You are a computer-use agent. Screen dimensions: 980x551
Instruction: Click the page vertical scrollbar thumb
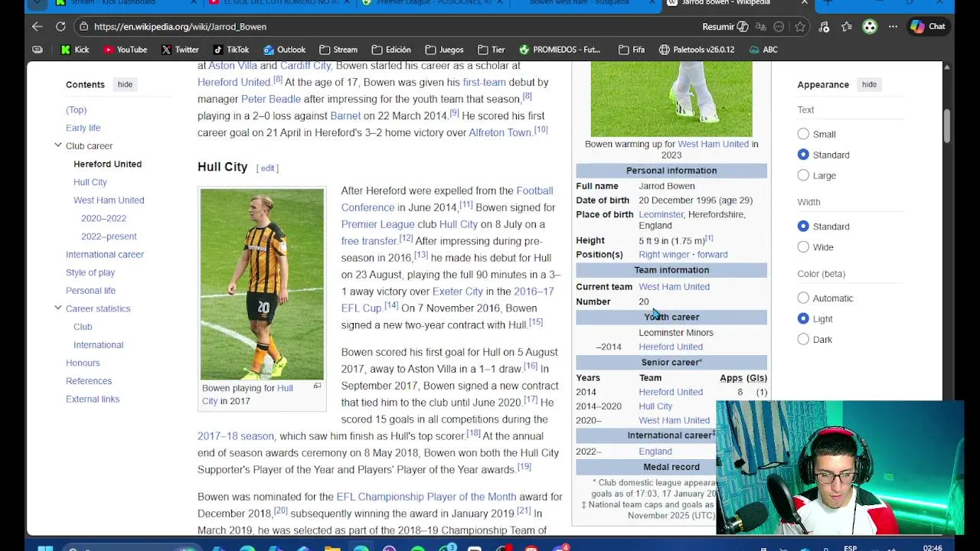[x=946, y=126]
